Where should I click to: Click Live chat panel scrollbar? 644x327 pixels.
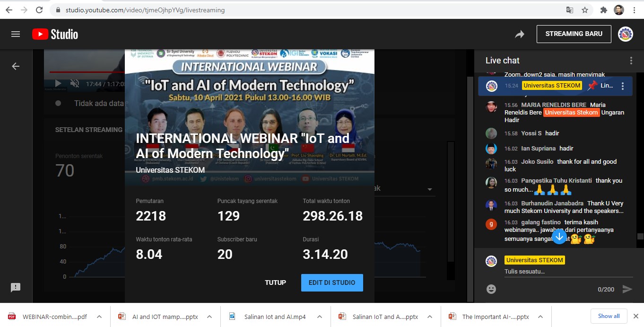(640, 237)
